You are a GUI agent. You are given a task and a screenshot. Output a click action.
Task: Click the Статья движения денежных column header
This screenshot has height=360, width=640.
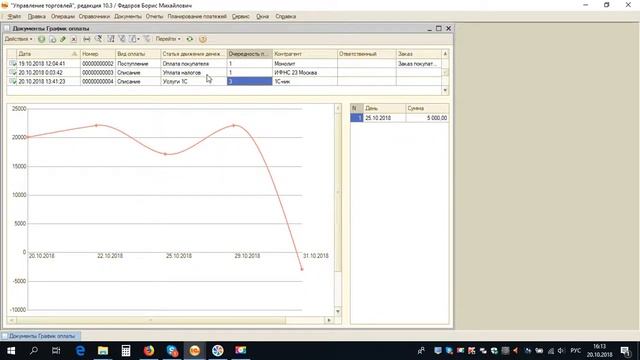[193, 54]
